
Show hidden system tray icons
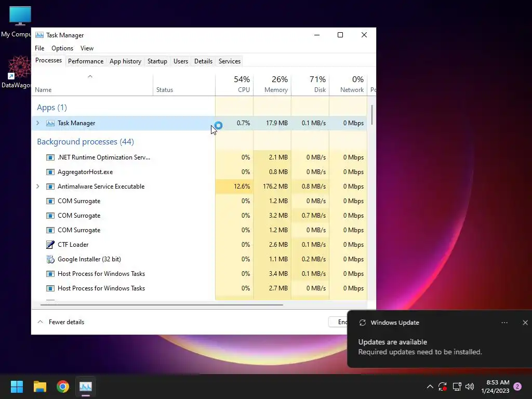(x=430, y=387)
